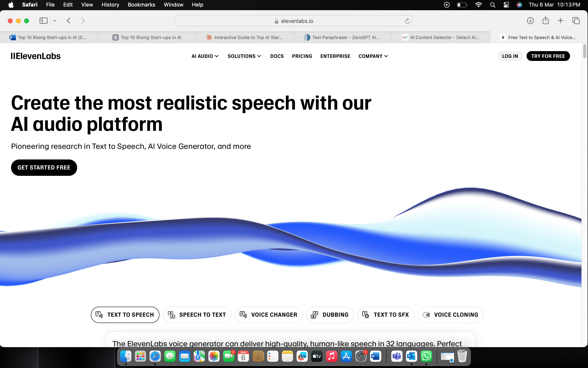Click the date and time in menu bar
The width and height of the screenshot is (588, 368).
(x=555, y=5)
